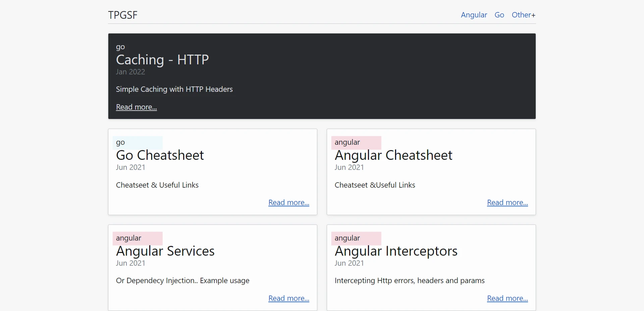Click 'Intercepting Http errors, headers and params'
This screenshot has width=644, height=311.
tap(410, 281)
